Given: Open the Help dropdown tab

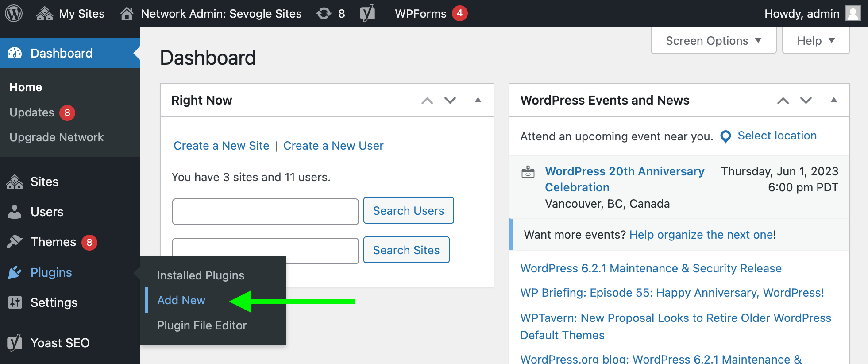Looking at the screenshot, I should coord(816,41).
